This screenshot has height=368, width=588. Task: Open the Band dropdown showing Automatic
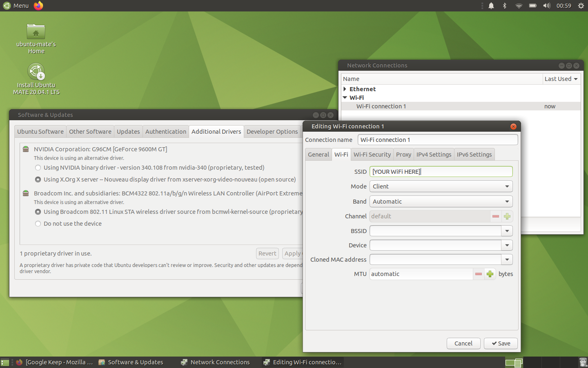click(x=441, y=202)
